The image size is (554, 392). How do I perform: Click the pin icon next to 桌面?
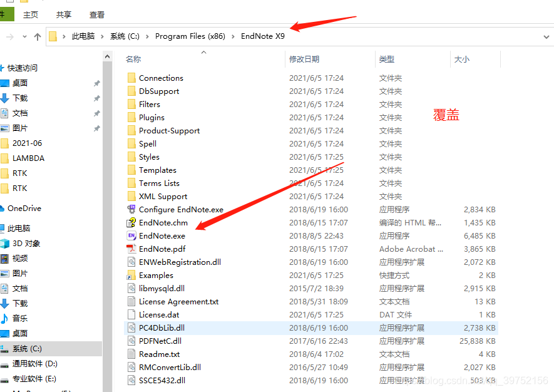pyautogui.click(x=96, y=83)
